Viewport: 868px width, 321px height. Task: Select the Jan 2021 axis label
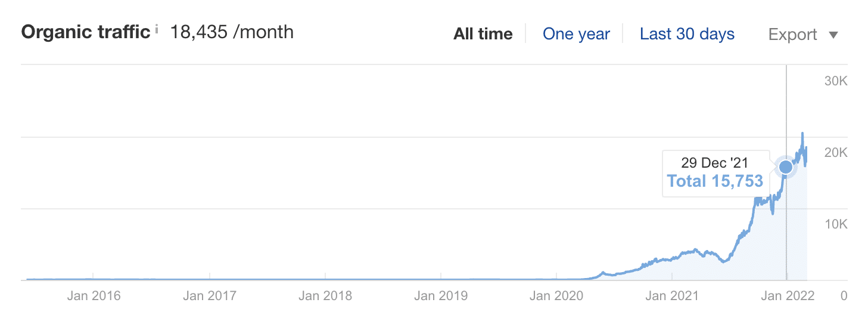672,295
